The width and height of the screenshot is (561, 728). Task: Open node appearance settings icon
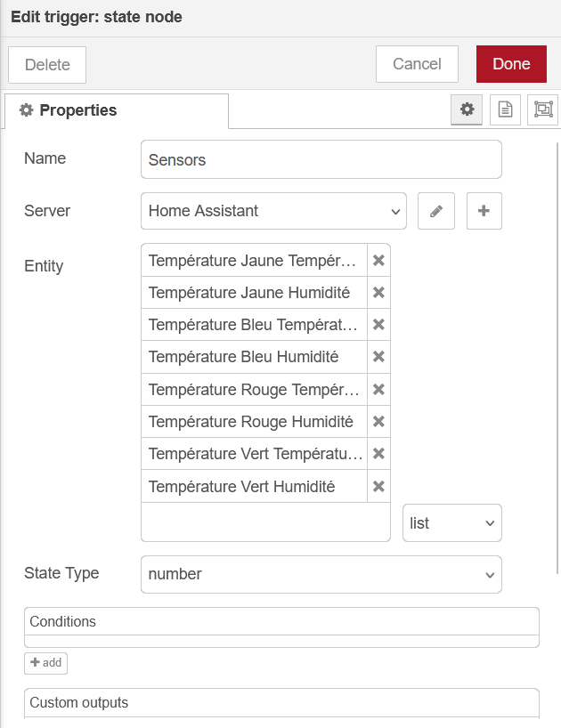tap(542, 109)
